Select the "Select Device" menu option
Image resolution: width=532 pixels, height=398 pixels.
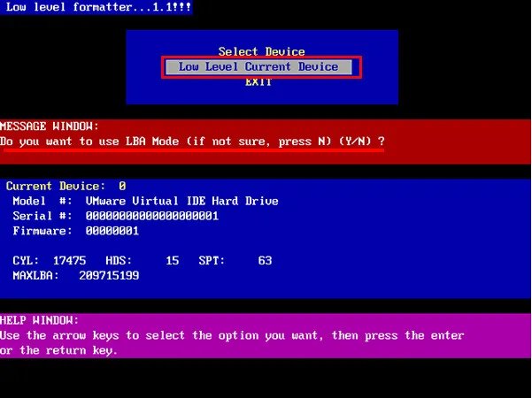(x=261, y=51)
